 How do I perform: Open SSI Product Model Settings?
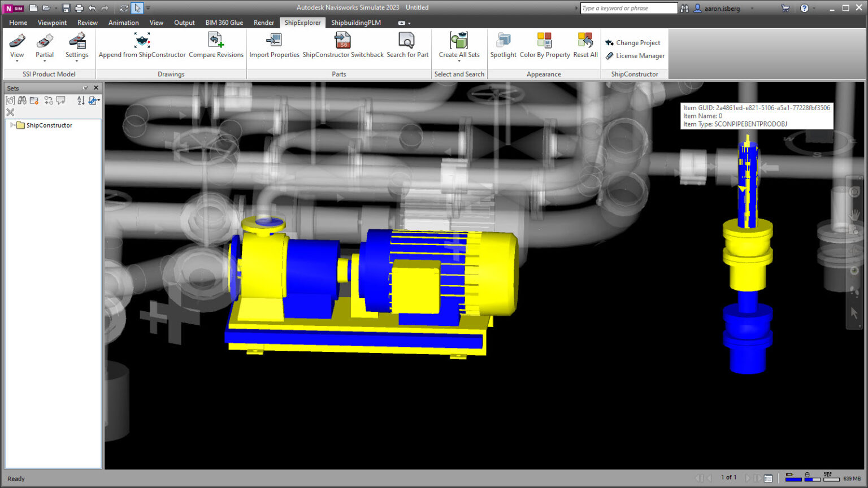coord(77,46)
